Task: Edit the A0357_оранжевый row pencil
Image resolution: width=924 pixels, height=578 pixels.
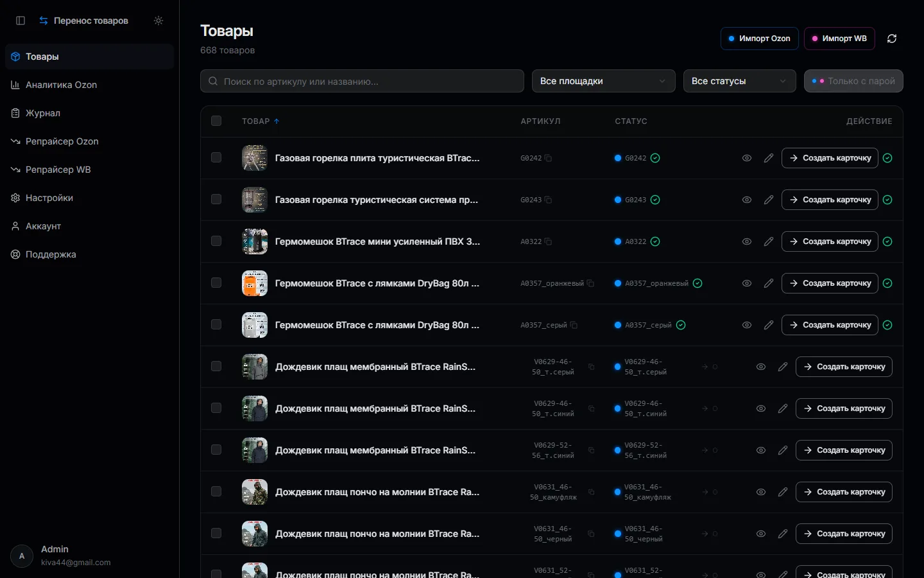Action: coord(769,283)
